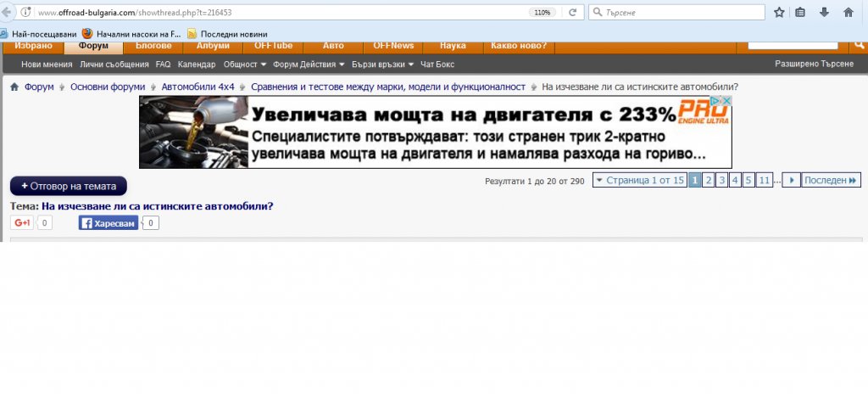Switch to the Блогове tab
Image resolution: width=868 pixels, height=398 pixels.
click(x=153, y=46)
